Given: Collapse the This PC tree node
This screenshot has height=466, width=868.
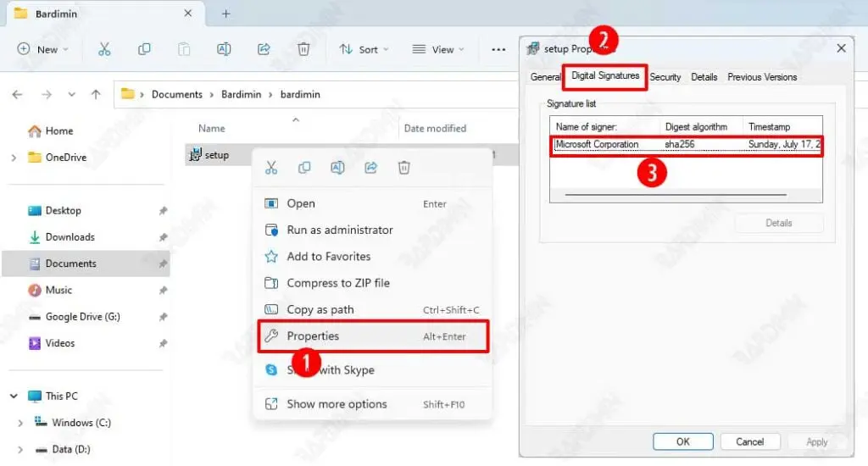Looking at the screenshot, I should (x=14, y=397).
